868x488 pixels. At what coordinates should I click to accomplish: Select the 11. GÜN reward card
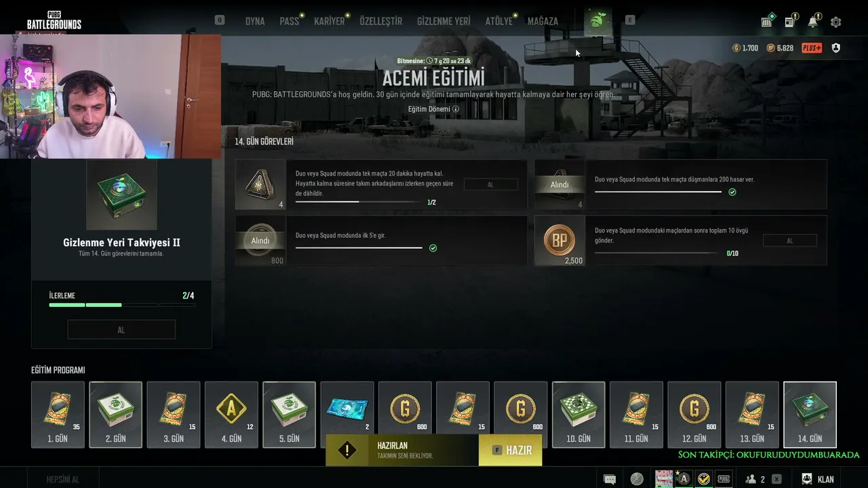coord(636,415)
